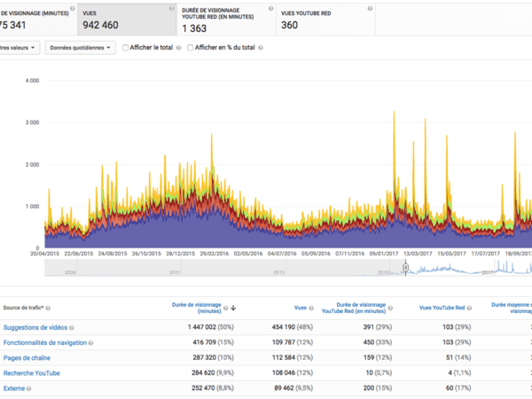Click help icon on Suggestions de vidéos row
Image resolution: width=532 pixels, height=399 pixels.
pyautogui.click(x=71, y=328)
